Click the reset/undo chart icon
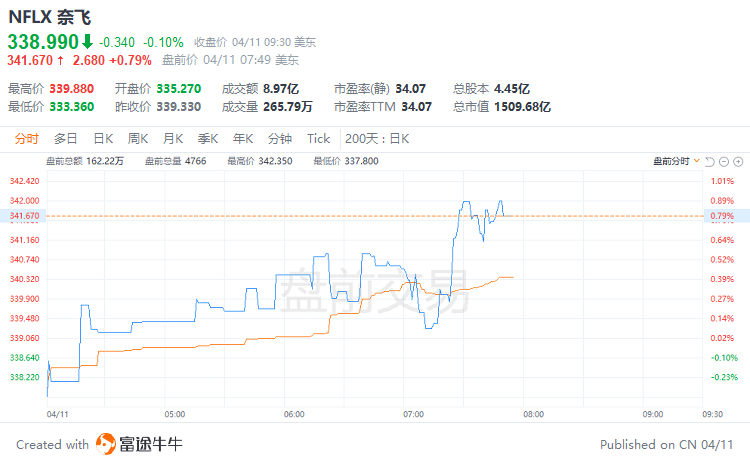 (710, 161)
